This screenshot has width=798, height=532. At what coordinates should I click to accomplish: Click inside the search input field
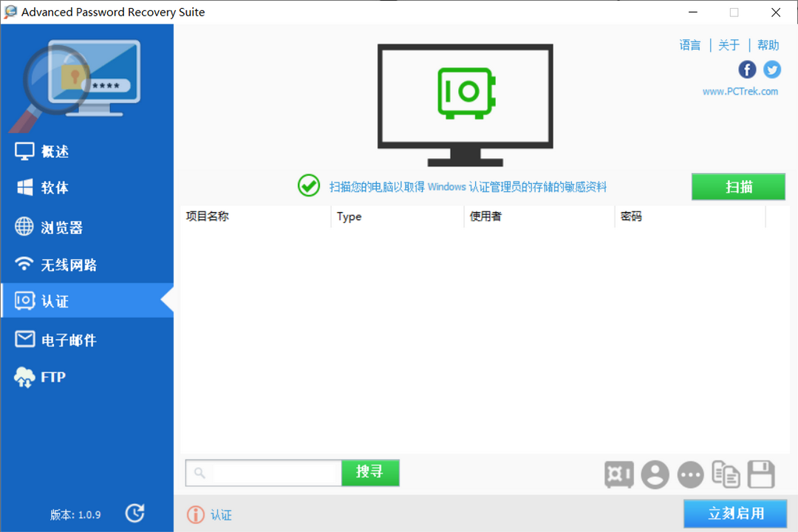[x=266, y=473]
